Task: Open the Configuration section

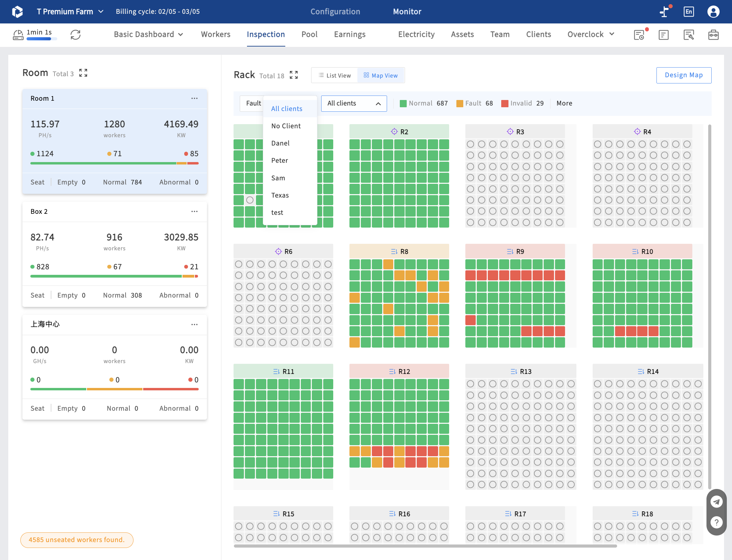Action: click(x=335, y=12)
